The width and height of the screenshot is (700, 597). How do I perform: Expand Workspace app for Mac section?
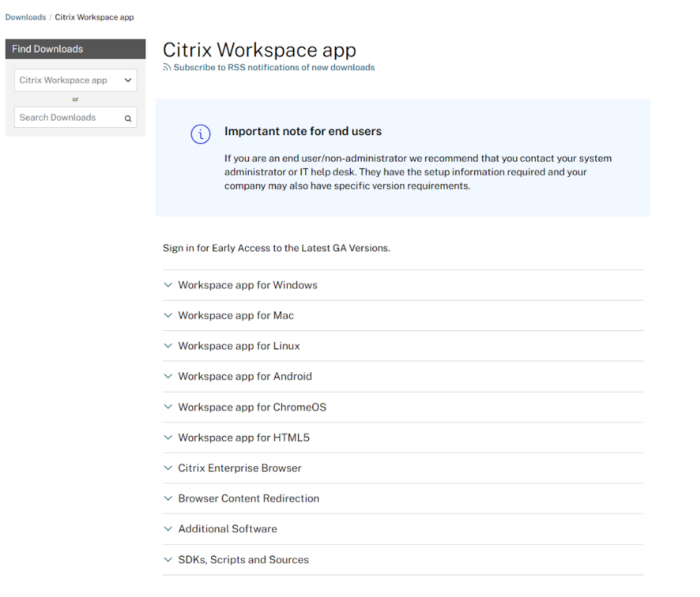coord(236,316)
